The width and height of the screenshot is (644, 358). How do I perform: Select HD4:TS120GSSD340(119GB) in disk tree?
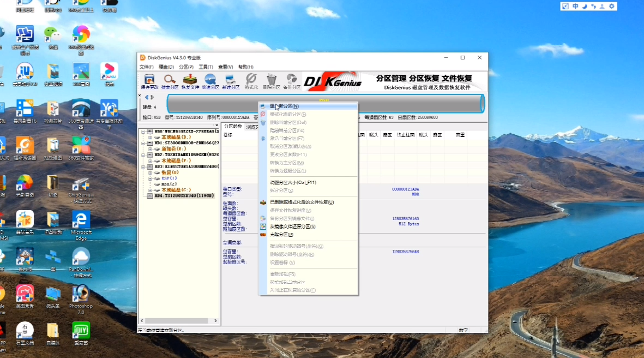[x=184, y=196]
